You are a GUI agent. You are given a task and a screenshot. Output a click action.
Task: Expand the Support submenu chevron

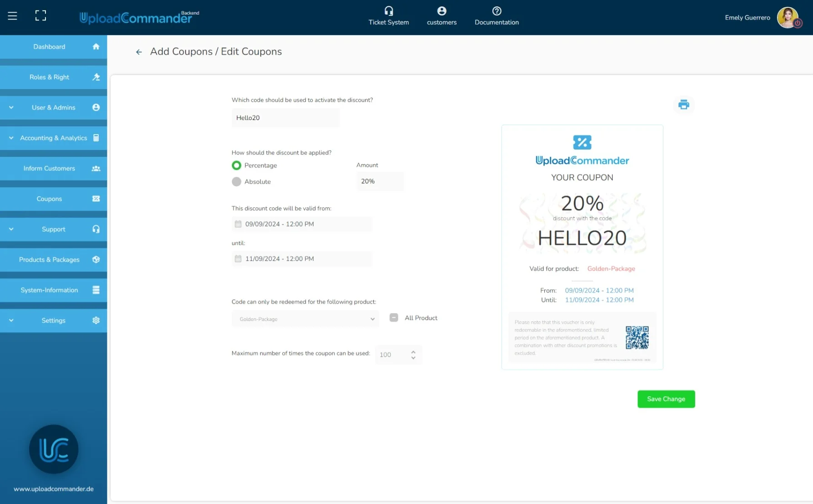click(11, 229)
